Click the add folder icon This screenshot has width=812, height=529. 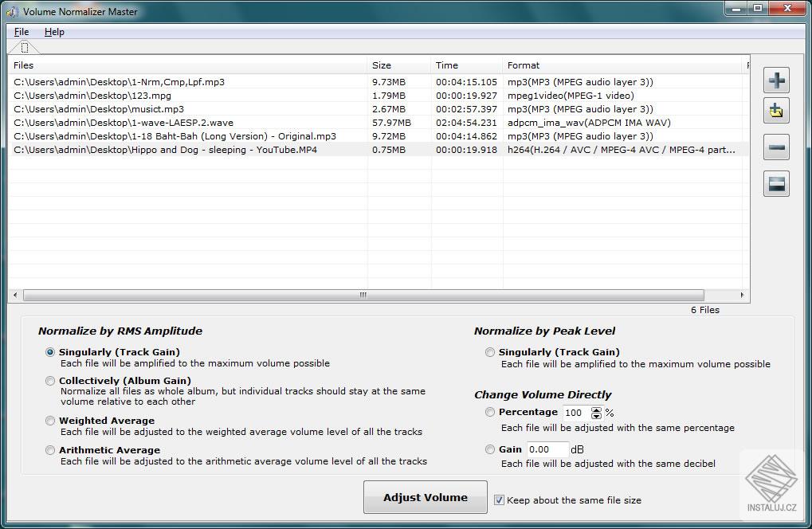pos(775,111)
